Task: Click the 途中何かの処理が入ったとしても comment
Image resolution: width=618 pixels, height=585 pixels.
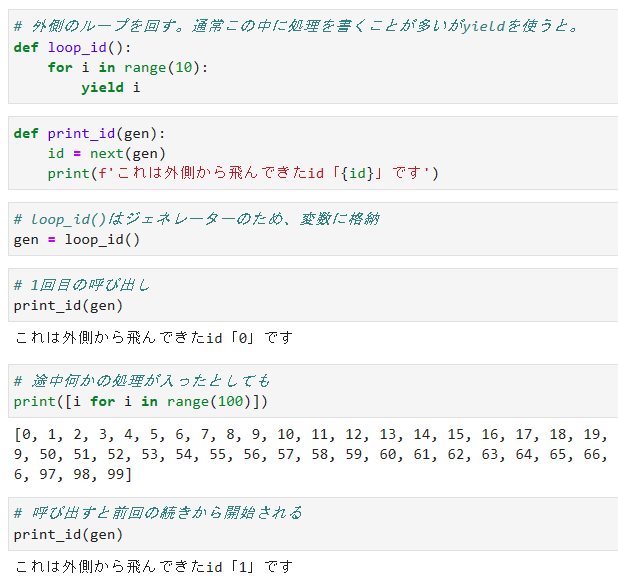Action: pyautogui.click(x=142, y=381)
